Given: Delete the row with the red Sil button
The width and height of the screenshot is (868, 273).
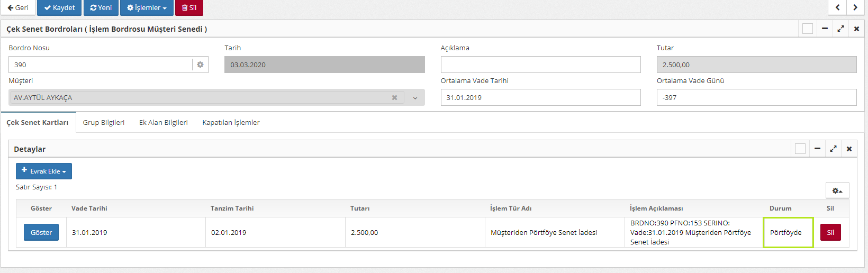Looking at the screenshot, I should 830,233.
